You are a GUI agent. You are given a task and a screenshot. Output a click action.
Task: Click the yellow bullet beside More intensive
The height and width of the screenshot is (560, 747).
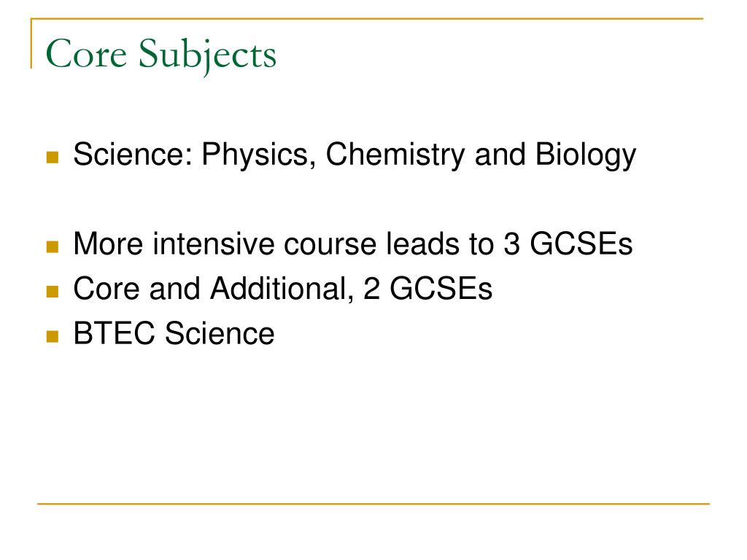tap(53, 246)
